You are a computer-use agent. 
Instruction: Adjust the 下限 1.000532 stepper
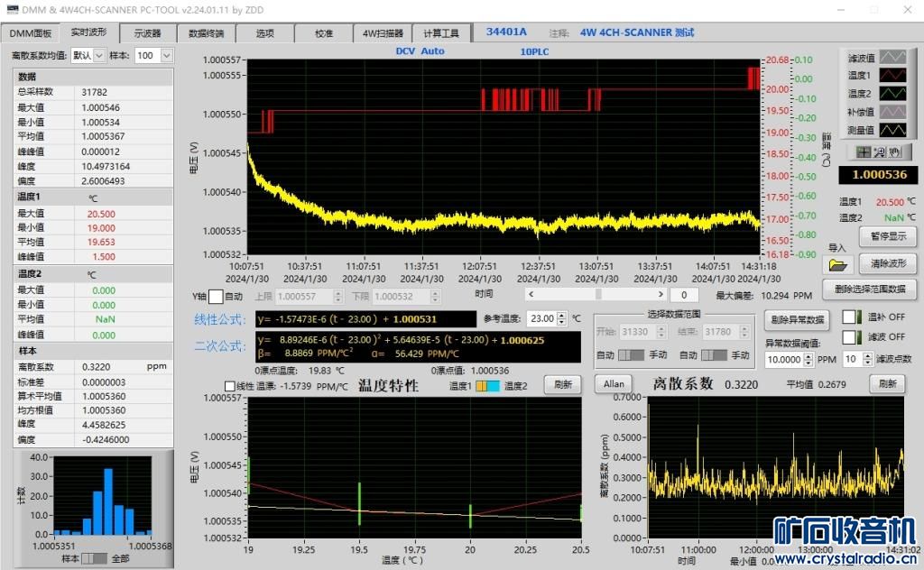[435, 296]
